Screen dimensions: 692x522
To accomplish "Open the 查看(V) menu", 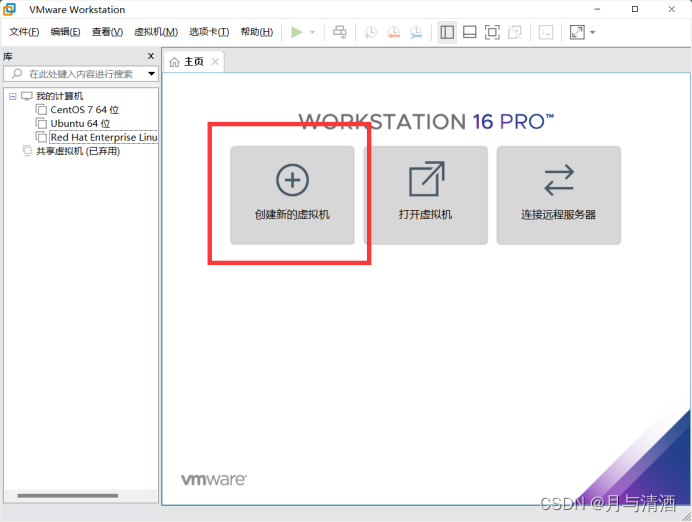I will tap(107, 32).
